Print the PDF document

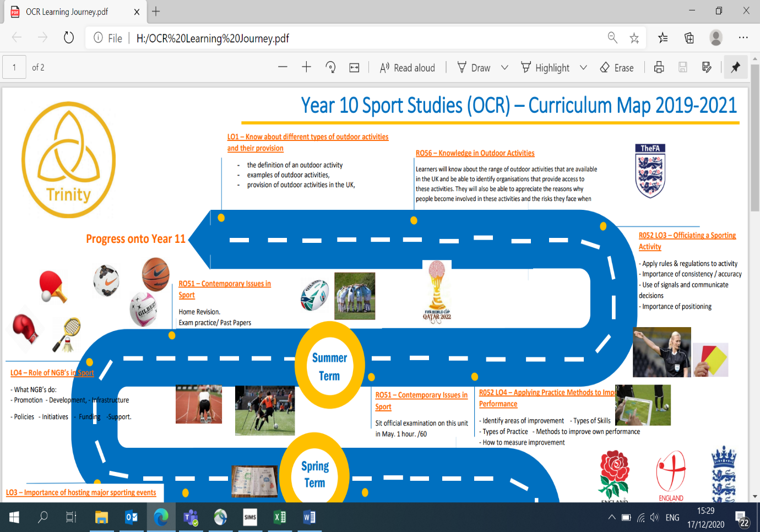click(x=659, y=67)
